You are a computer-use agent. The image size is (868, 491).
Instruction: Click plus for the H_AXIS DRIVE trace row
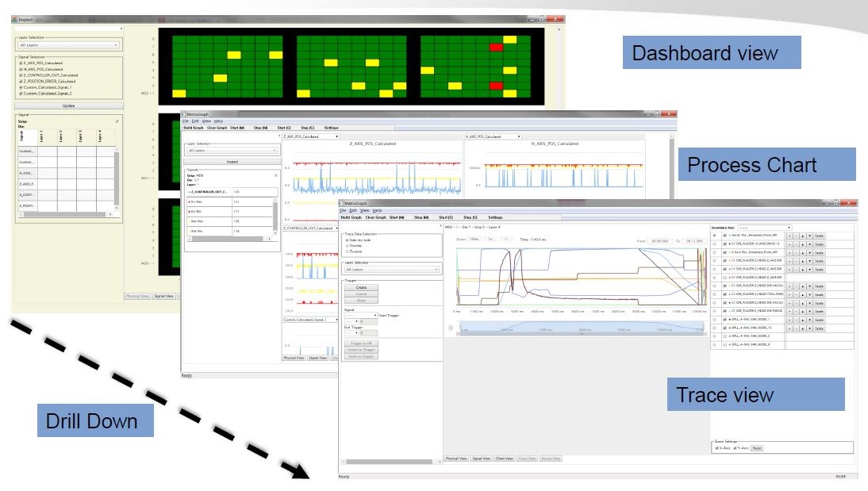point(789,244)
